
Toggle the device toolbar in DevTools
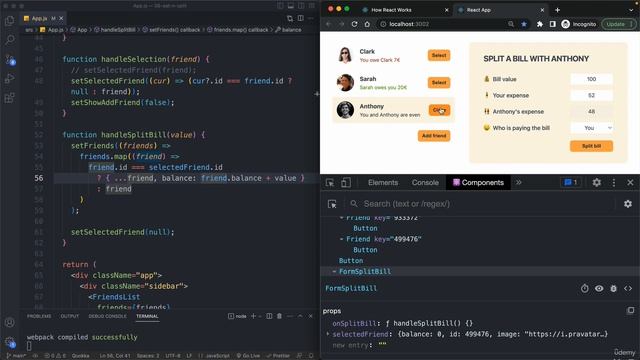346,183
